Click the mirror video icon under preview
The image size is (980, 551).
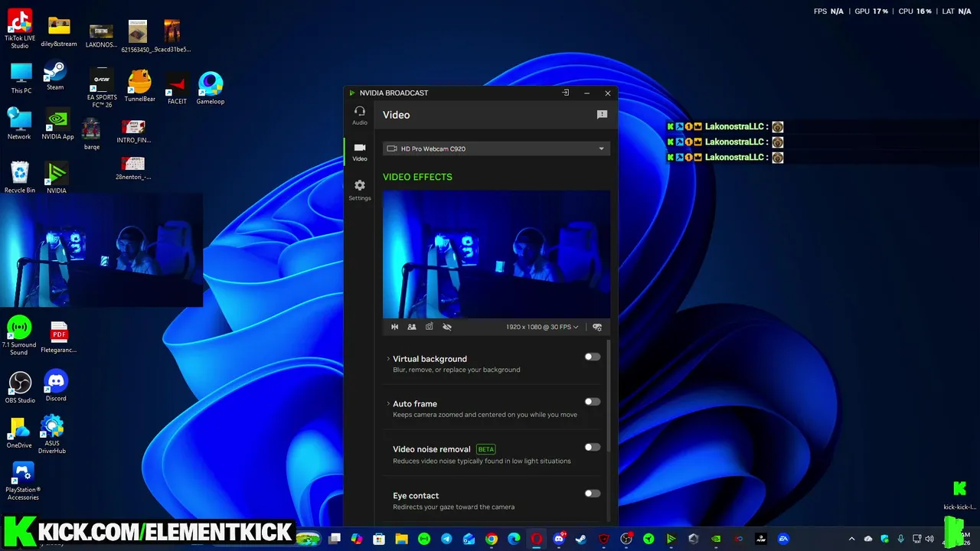(x=395, y=327)
